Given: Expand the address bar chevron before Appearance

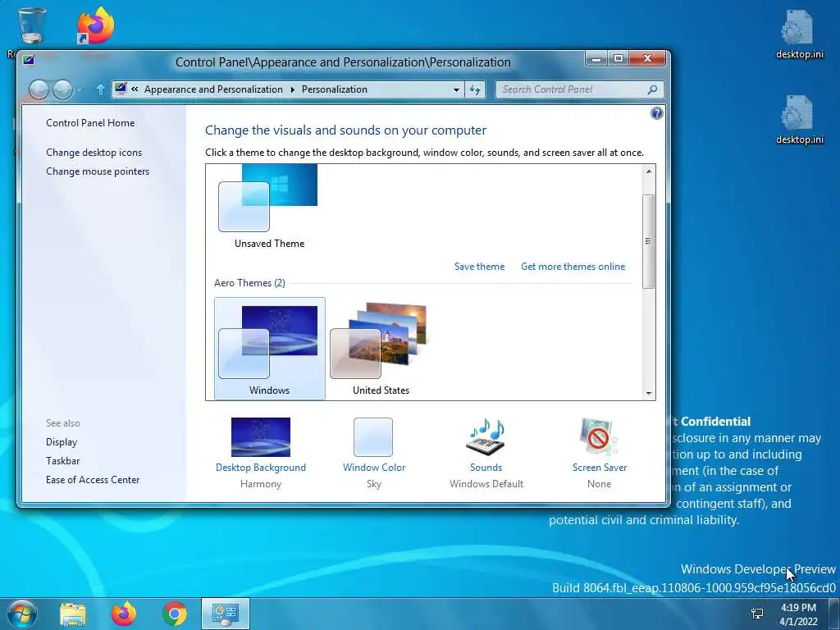Looking at the screenshot, I should click(135, 89).
